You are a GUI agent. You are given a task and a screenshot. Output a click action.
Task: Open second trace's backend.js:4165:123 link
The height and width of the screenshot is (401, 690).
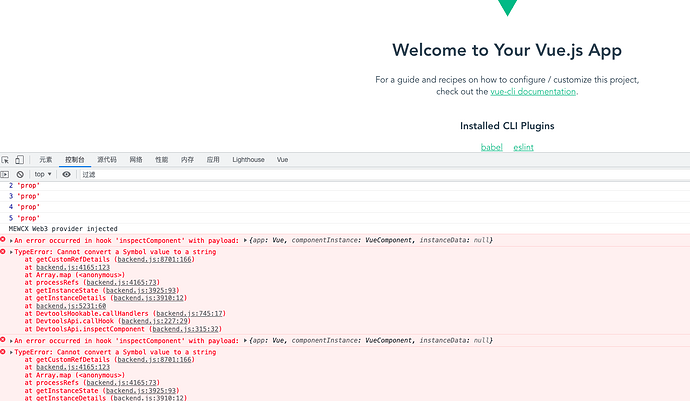(x=73, y=368)
